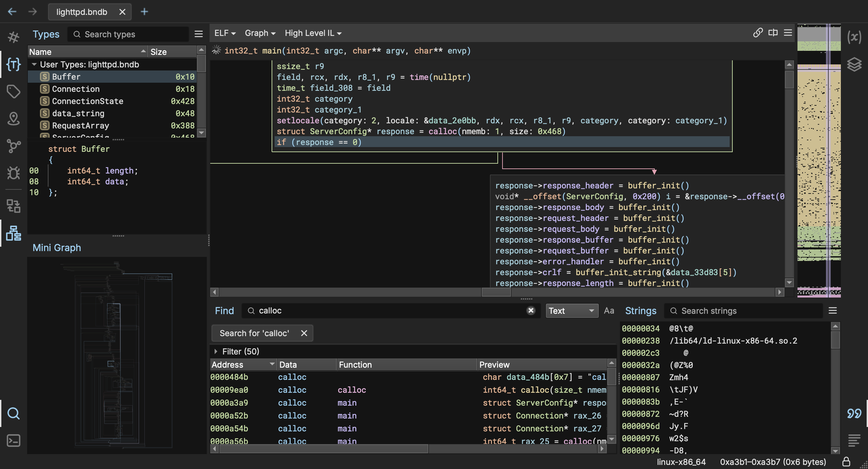
Task: Close the Search for 'calloc' tab
Action: click(304, 333)
